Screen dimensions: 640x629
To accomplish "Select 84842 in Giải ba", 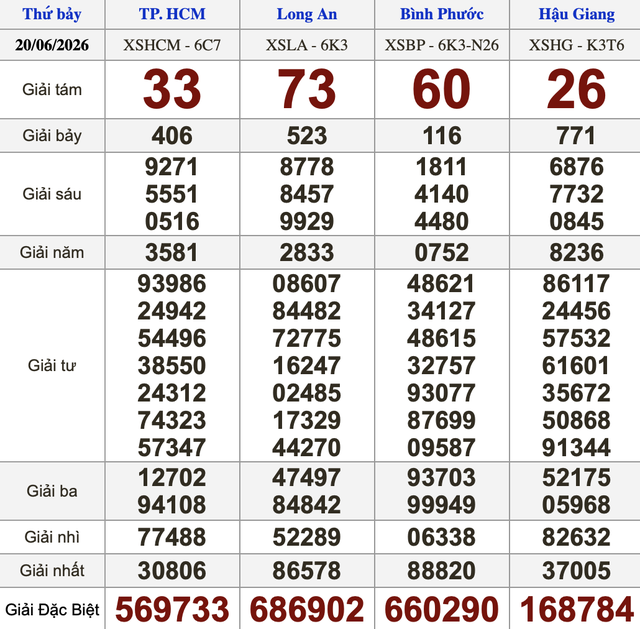I will tap(307, 505).
